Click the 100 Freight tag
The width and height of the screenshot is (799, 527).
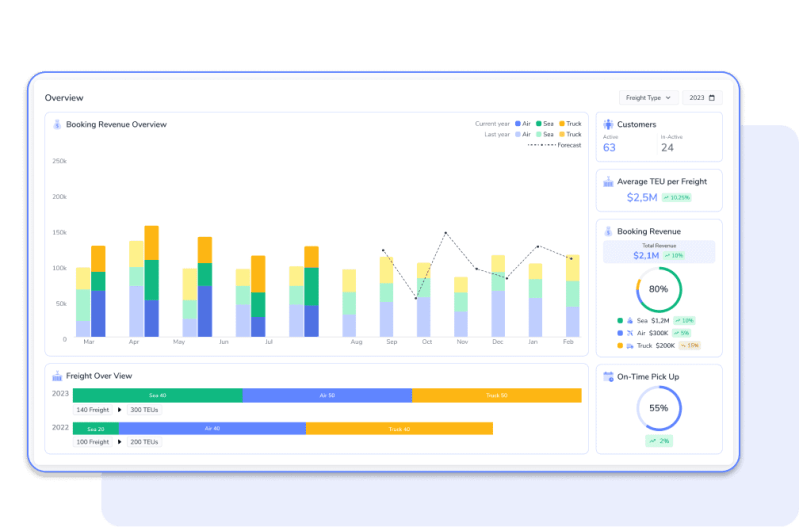[x=92, y=442]
